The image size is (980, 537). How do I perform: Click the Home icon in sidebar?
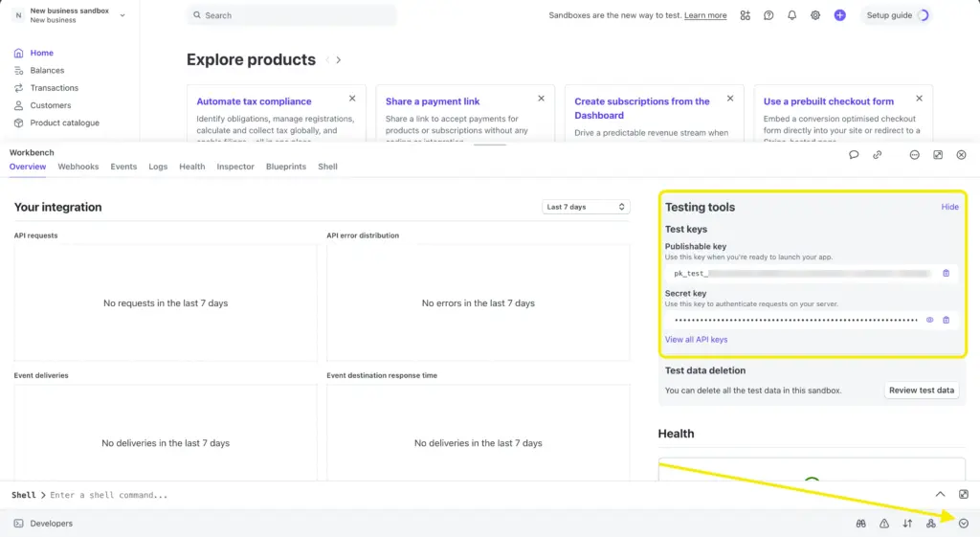coord(19,54)
